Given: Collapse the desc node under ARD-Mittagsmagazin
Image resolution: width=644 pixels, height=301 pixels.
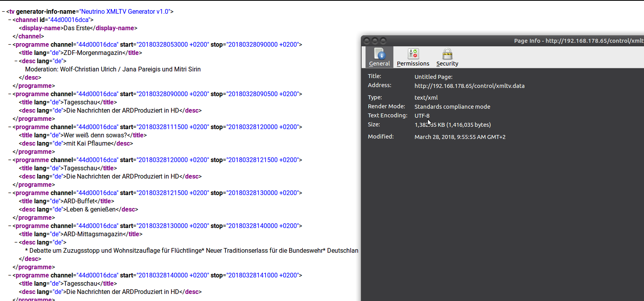Looking at the screenshot, I should [16, 243].
